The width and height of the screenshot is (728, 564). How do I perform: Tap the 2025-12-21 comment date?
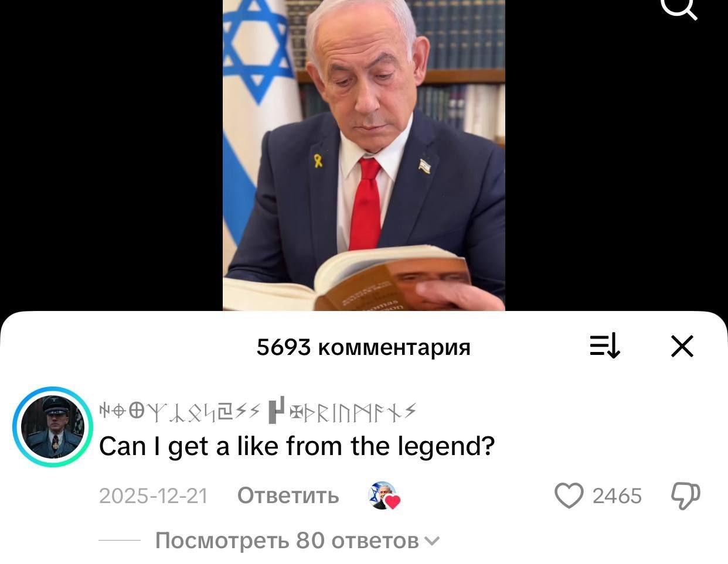(154, 496)
